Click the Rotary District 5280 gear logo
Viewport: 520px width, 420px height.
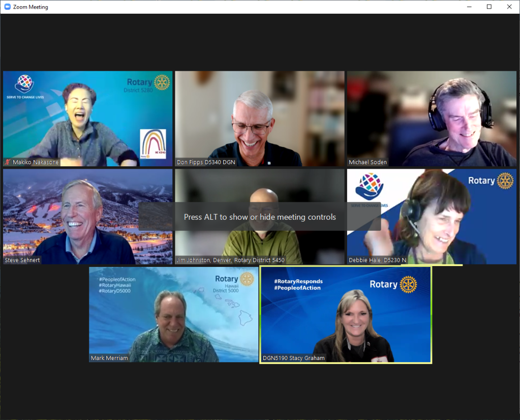[x=162, y=82]
